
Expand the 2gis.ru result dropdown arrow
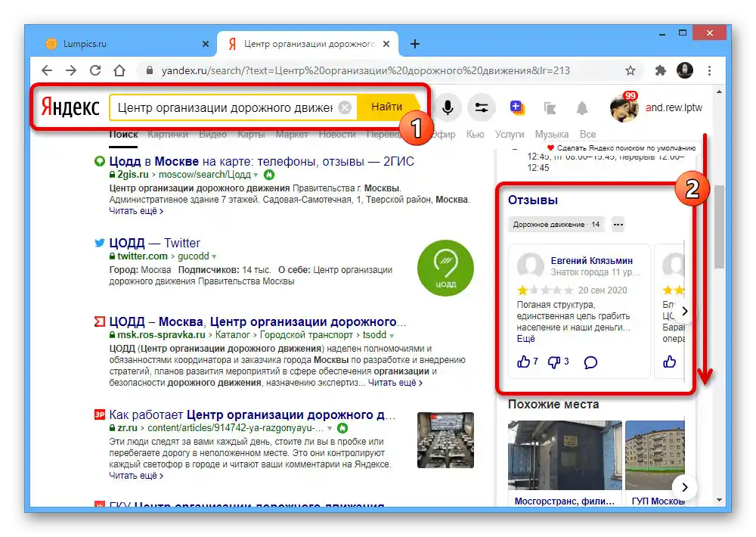pyautogui.click(x=256, y=175)
